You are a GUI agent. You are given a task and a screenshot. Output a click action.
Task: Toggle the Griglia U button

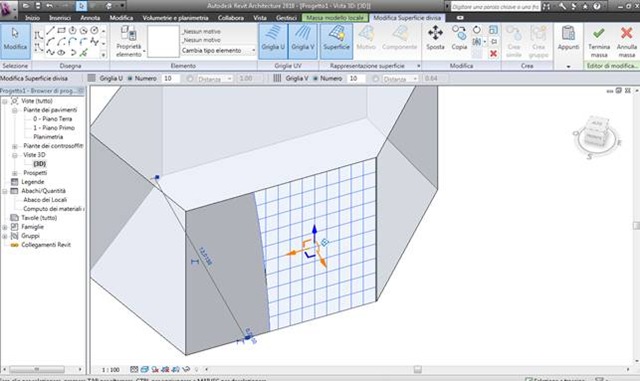coord(273,41)
